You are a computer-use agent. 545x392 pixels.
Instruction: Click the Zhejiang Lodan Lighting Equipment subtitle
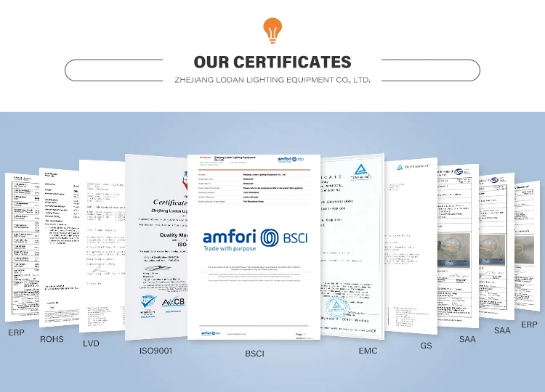point(272,80)
